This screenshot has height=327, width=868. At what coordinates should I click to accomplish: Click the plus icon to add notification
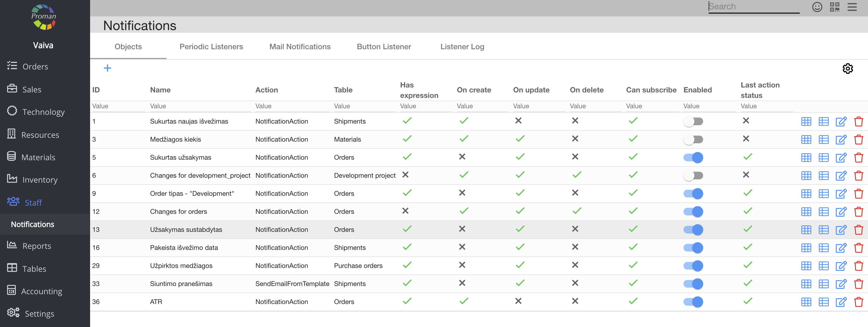click(x=107, y=68)
